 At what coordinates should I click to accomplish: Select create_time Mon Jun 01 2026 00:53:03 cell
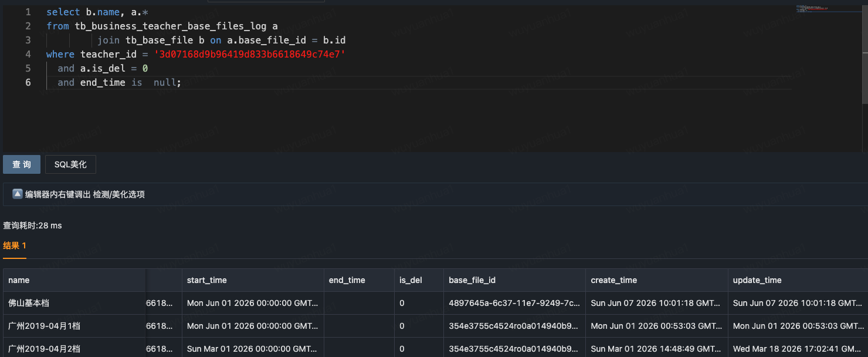[657, 326]
